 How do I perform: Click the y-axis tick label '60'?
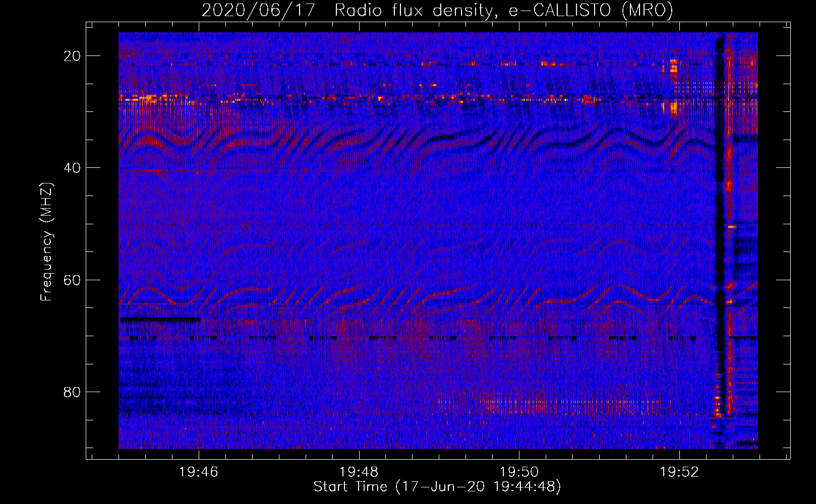(72, 280)
